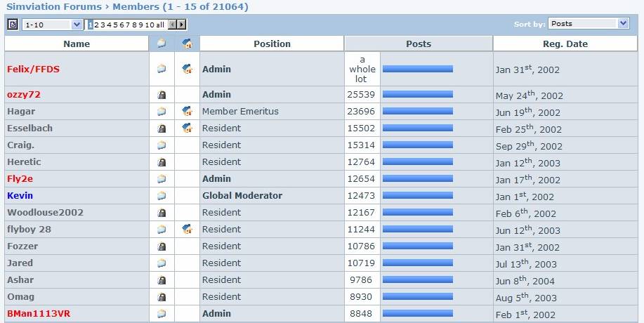Sort by the Name column header
The image size is (644, 323).
pos(77,44)
